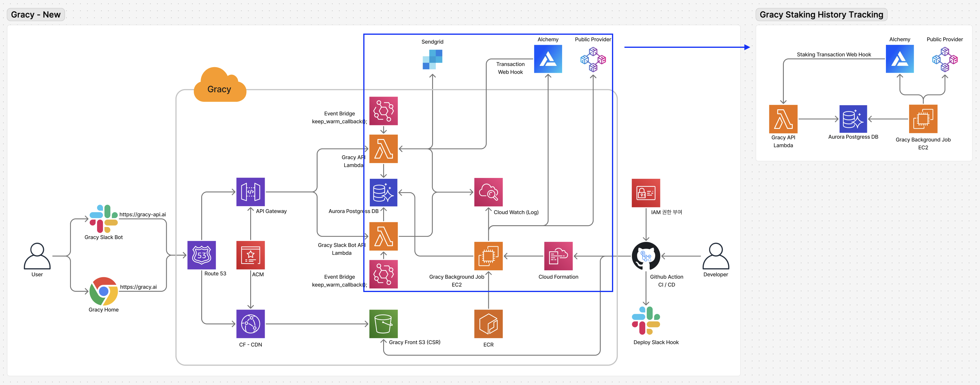Click the Sendgrid logo icon
This screenshot has height=385, width=980.
(432, 59)
